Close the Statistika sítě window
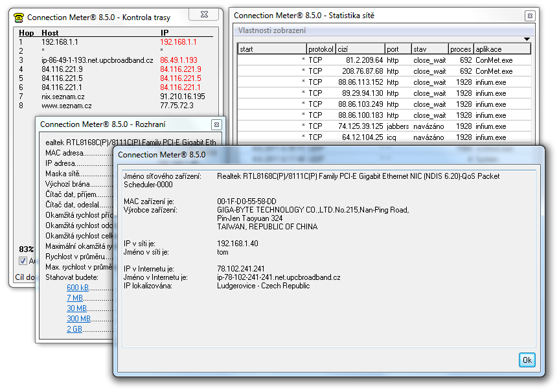The height and width of the screenshot is (392, 559). [530, 16]
